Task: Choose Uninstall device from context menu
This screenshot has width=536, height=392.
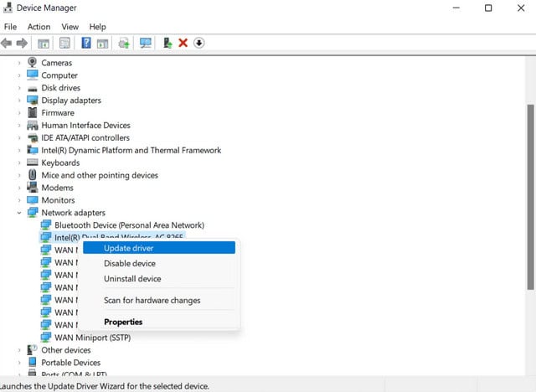Action: pyautogui.click(x=159, y=279)
